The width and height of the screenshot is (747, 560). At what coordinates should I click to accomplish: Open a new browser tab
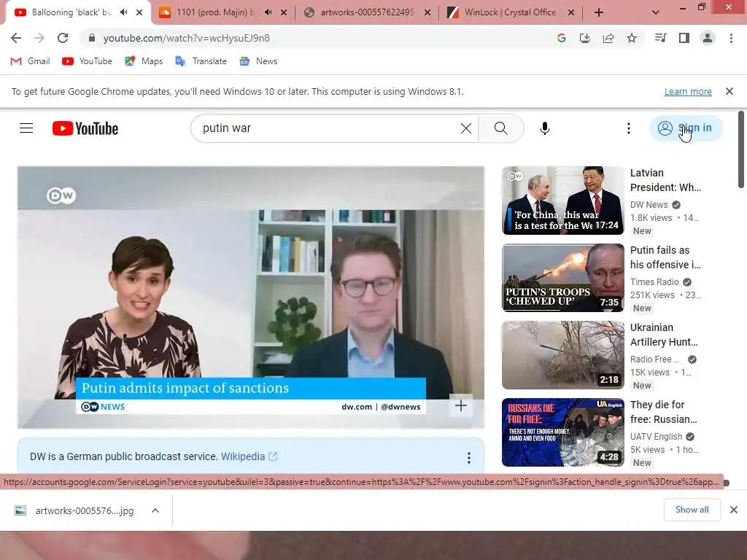pos(599,12)
